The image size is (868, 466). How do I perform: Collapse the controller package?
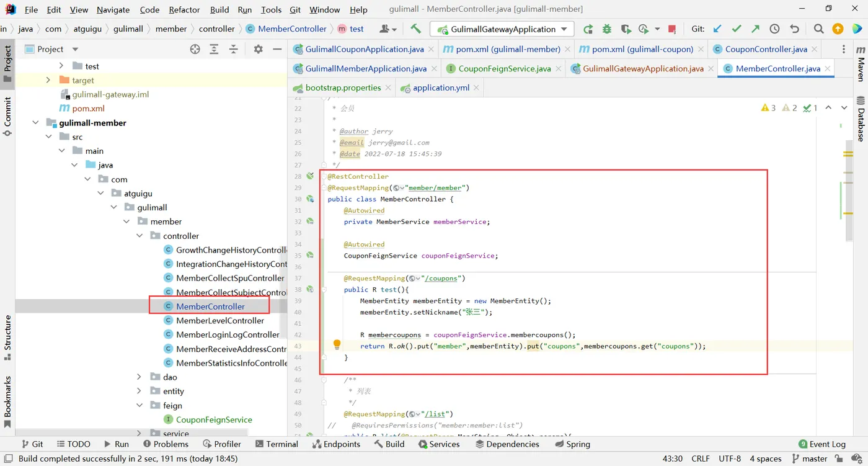pyautogui.click(x=139, y=236)
